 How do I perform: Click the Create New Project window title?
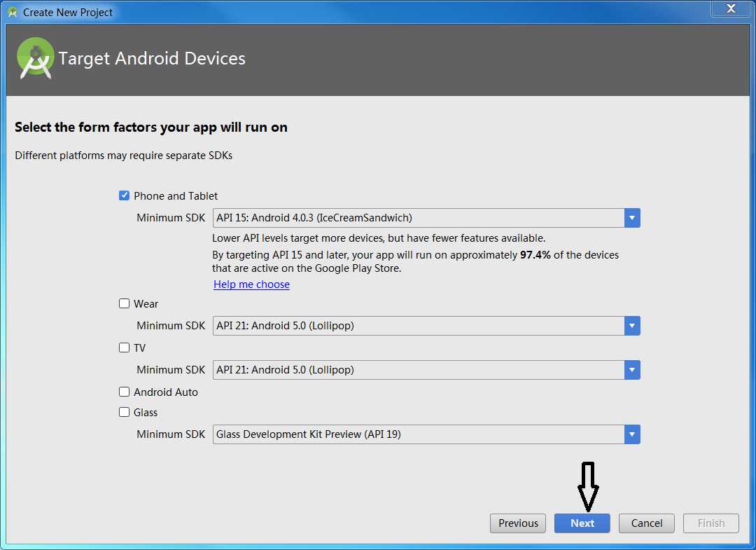67,13
